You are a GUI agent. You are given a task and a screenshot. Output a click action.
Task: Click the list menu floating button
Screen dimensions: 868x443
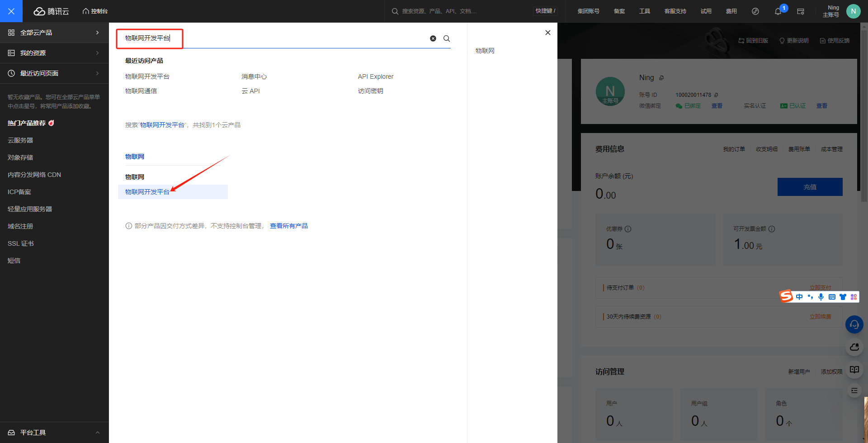click(x=854, y=391)
